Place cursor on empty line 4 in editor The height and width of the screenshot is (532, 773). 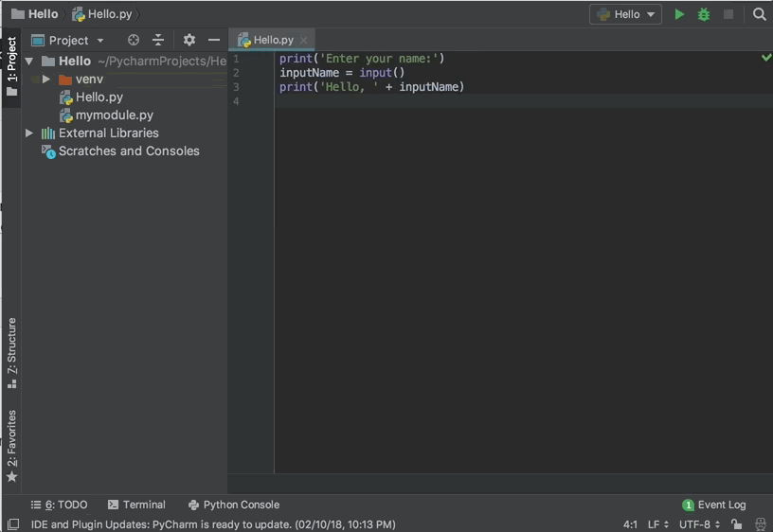tap(524, 101)
